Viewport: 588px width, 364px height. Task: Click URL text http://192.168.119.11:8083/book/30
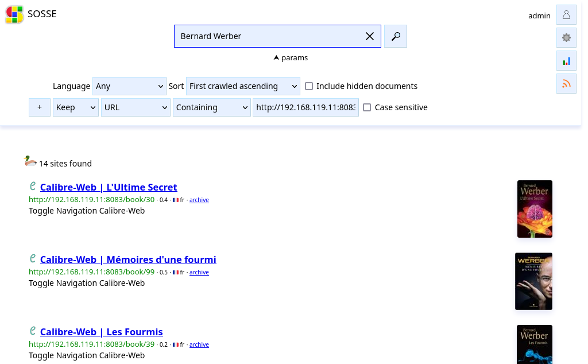coord(91,199)
